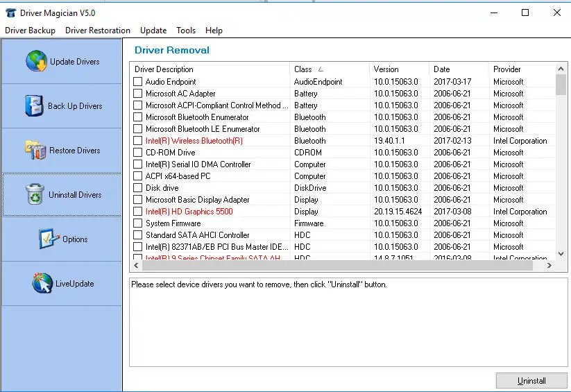Open the Tools menu
The image size is (571, 392).
tap(186, 31)
